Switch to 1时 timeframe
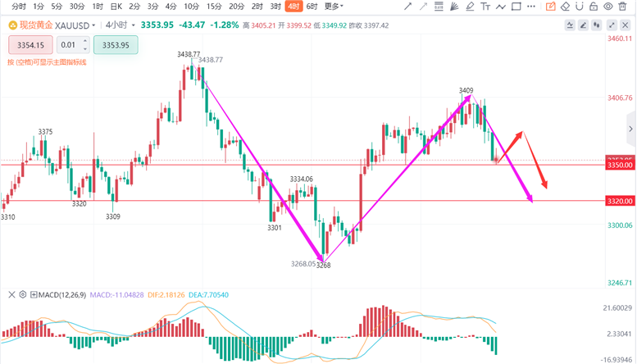 pyautogui.click(x=98, y=7)
